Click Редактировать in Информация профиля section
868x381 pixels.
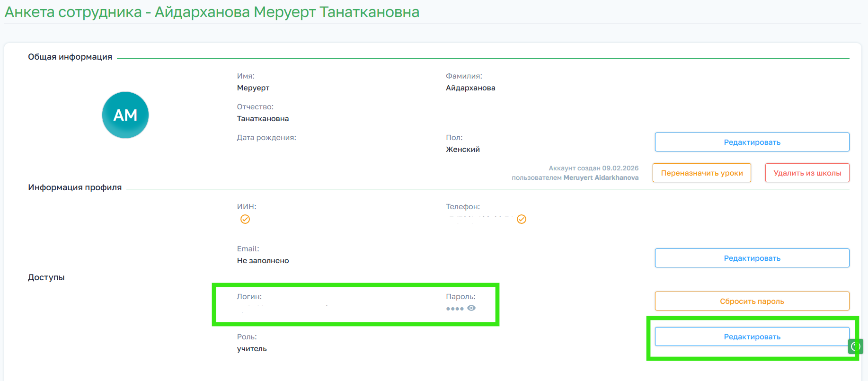(752, 258)
